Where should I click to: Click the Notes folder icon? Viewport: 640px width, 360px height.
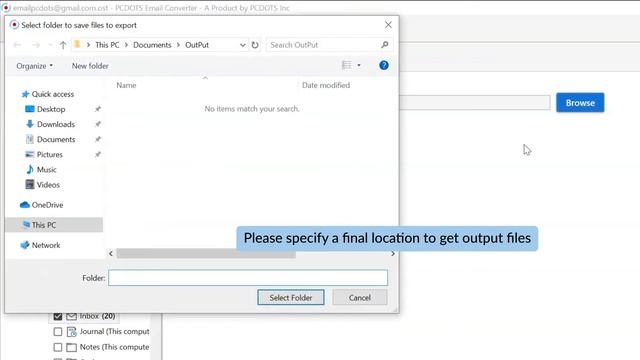(71, 347)
